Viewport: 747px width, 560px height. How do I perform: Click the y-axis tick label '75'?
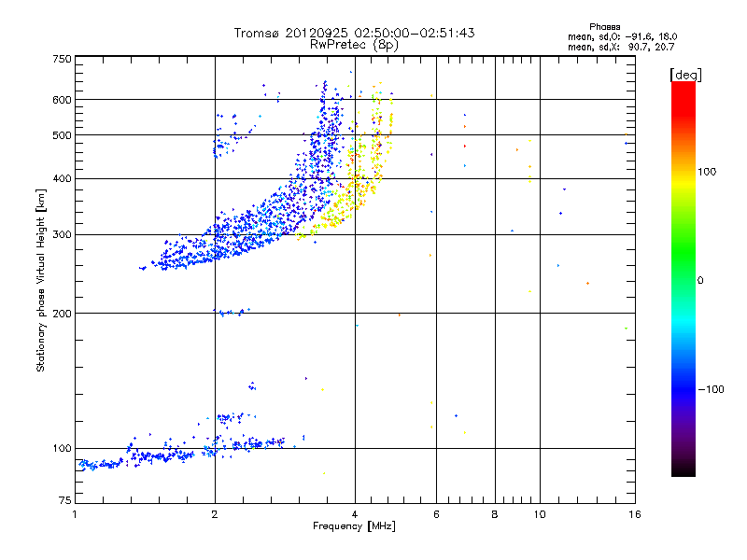[x=65, y=500]
